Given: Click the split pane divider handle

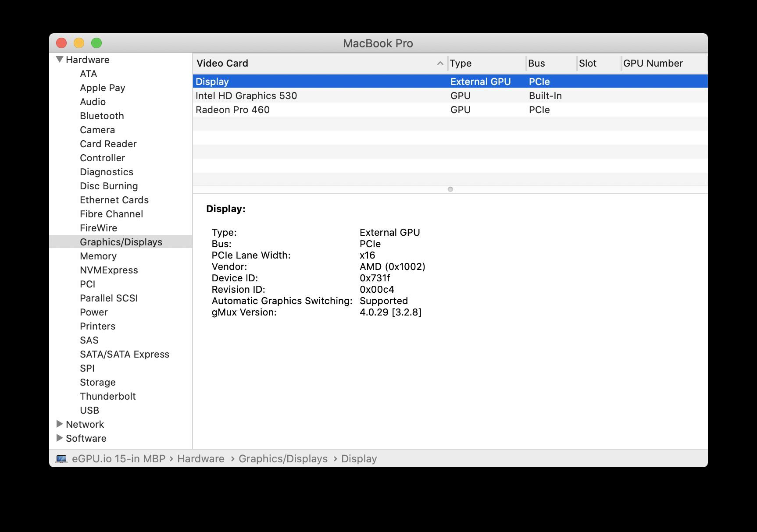Looking at the screenshot, I should click(450, 189).
